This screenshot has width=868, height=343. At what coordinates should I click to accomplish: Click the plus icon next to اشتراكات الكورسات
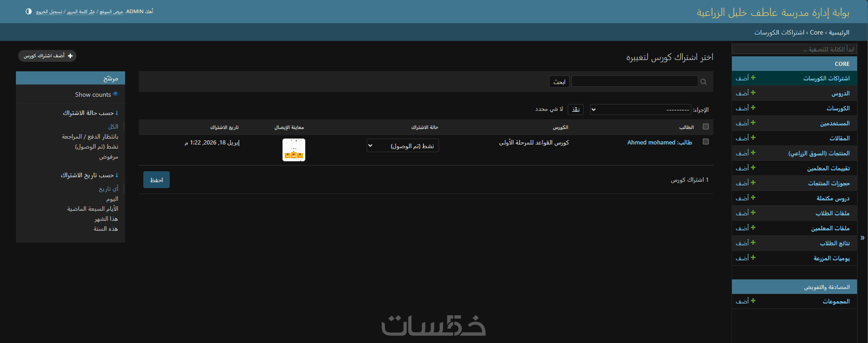[753, 78]
